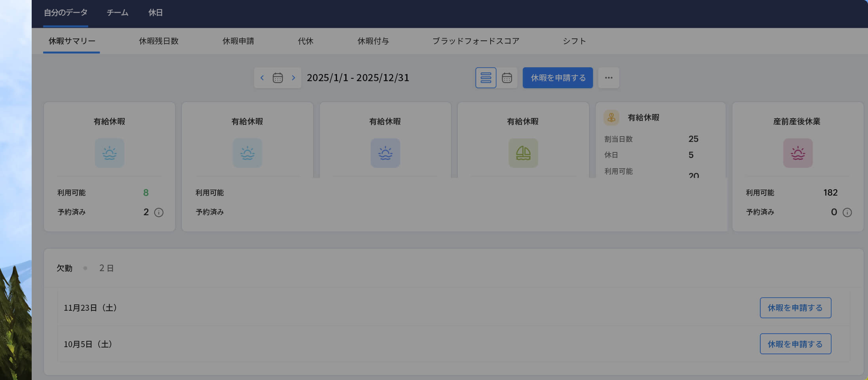Click the calendar icon in the date navigator

(278, 78)
